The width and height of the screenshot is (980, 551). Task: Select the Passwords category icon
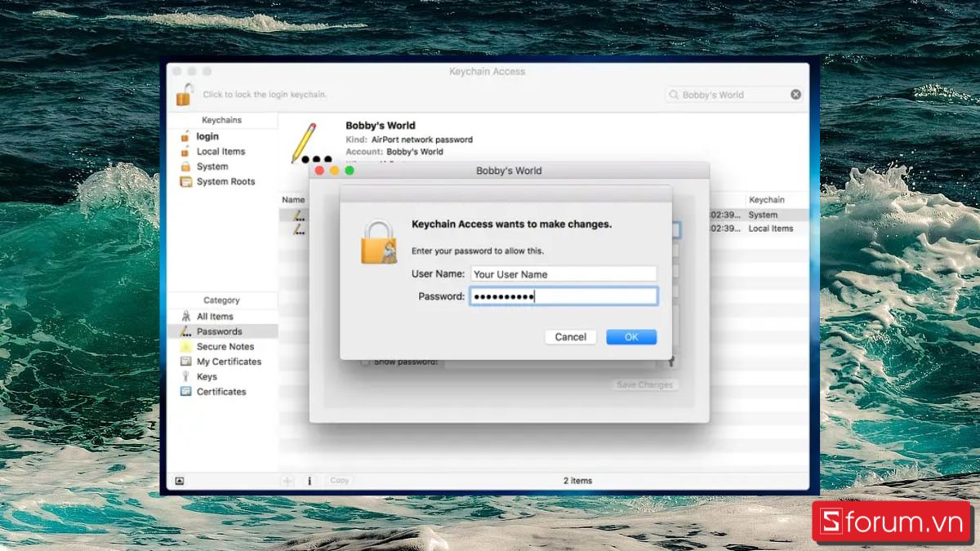[x=185, y=331]
